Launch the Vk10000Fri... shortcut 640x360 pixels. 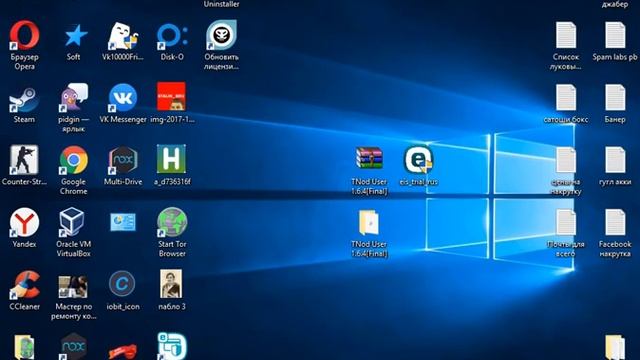[x=123, y=36]
